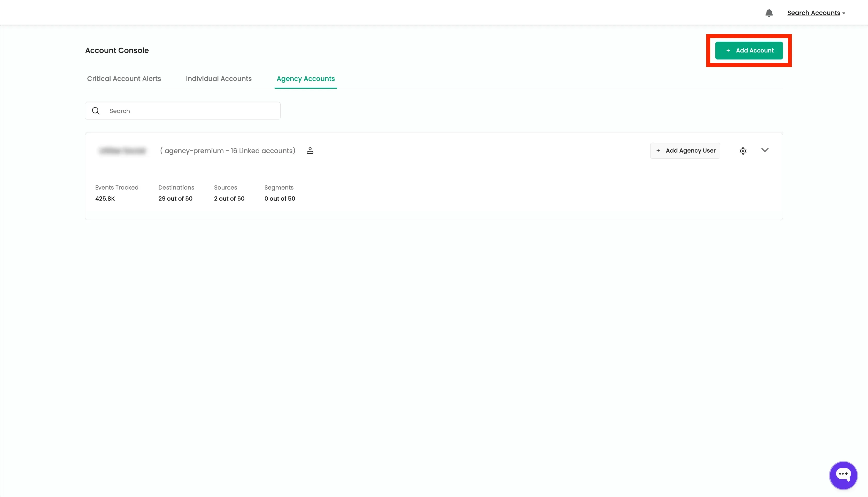
Task: Open agency settings gear icon
Action: (743, 151)
